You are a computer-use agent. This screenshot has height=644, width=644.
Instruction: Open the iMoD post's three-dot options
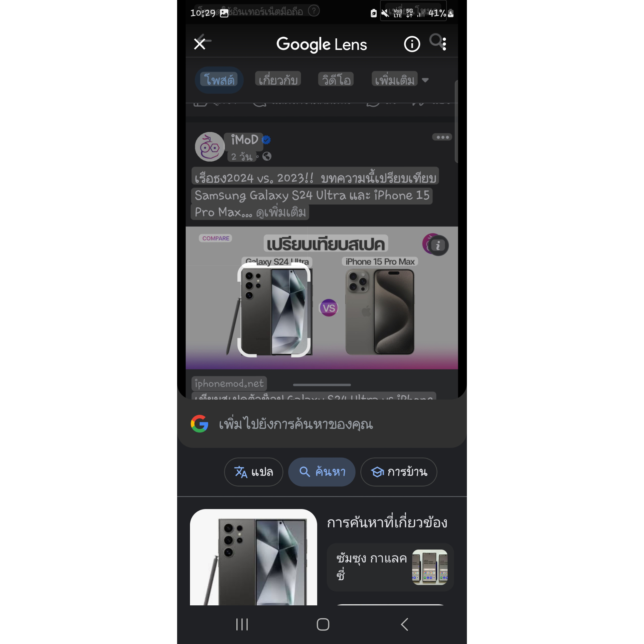[442, 137]
